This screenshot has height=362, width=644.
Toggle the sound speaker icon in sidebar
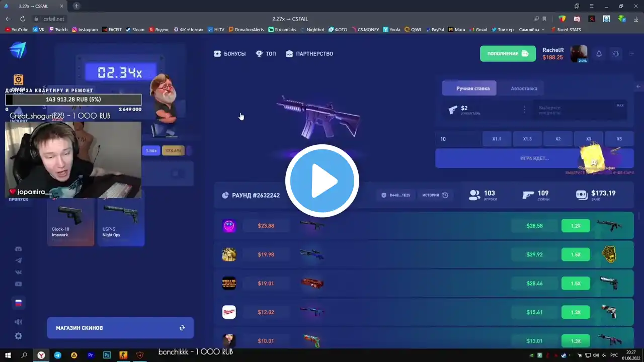(x=19, y=322)
